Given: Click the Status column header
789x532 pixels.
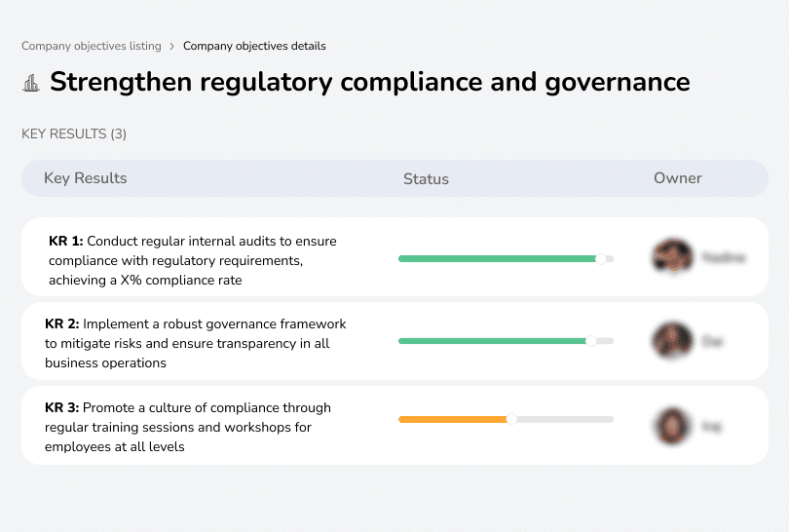Looking at the screenshot, I should coord(426,178).
